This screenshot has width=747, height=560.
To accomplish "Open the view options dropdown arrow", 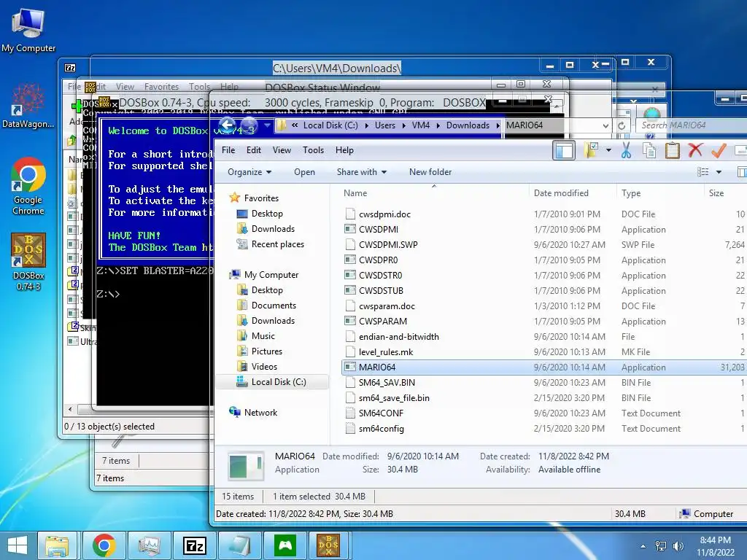I will coord(719,172).
